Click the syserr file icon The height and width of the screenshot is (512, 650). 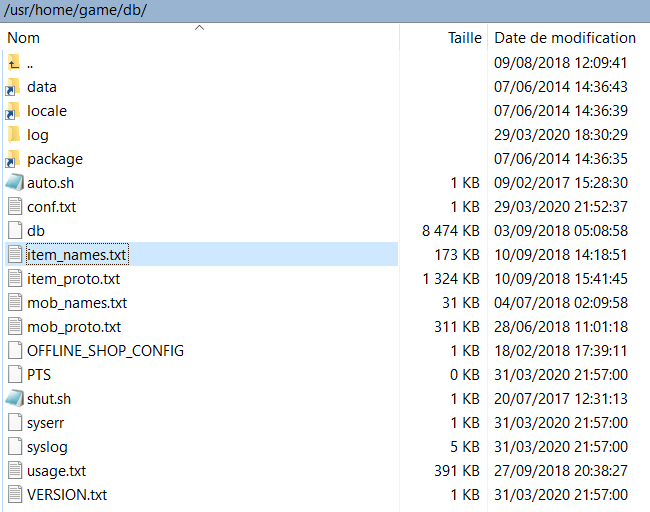15,422
